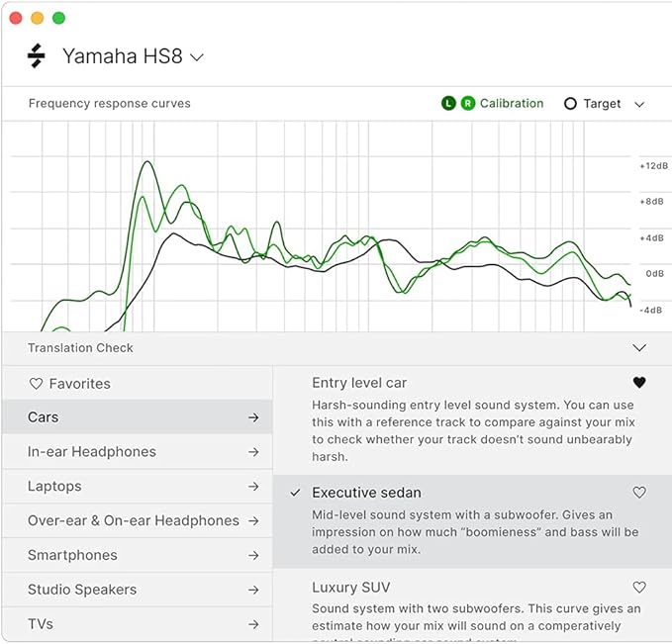
Task: Click arrow next to Studio Speakers
Action: pyautogui.click(x=253, y=590)
